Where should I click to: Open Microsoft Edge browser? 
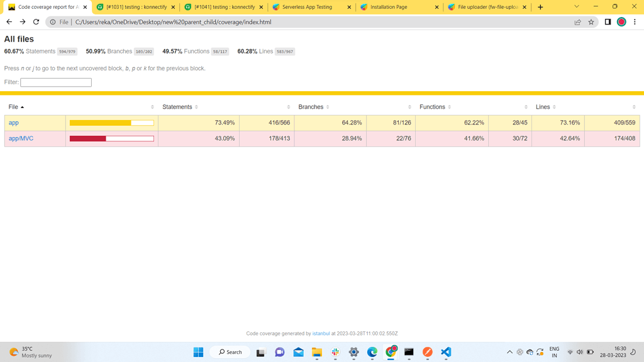[x=372, y=352]
